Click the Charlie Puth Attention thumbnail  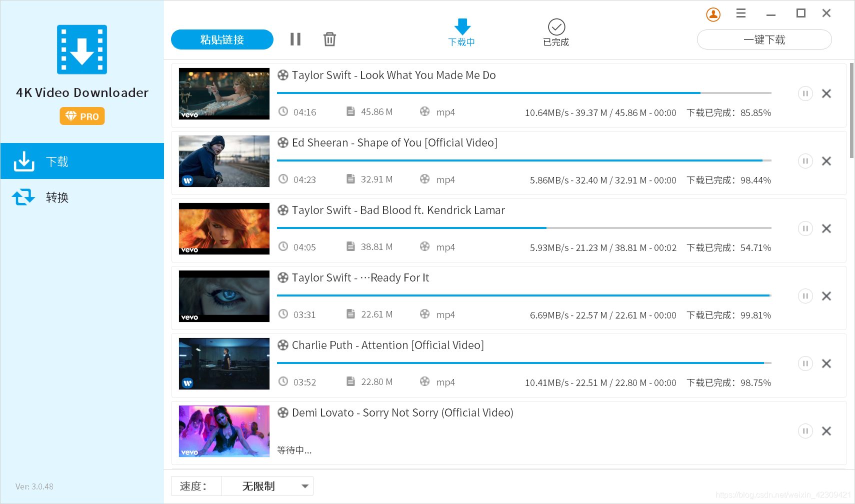(x=224, y=363)
